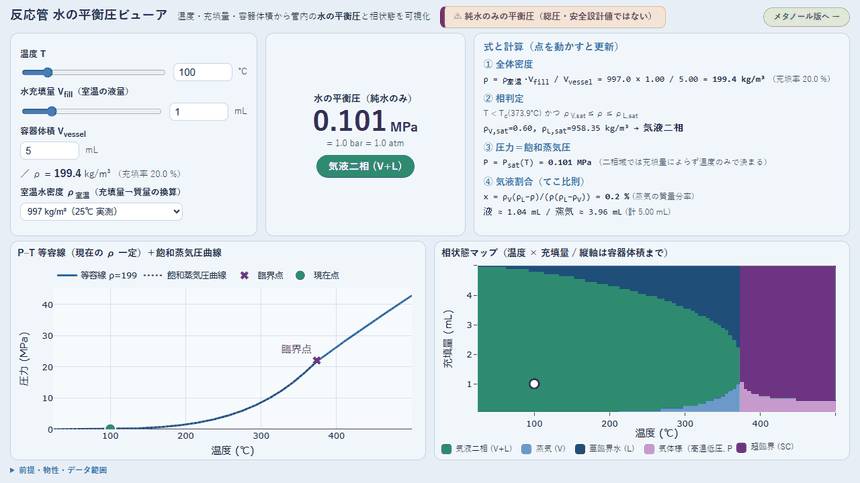Click the ④ 気液割合（てこ比則）heading

tap(534, 181)
